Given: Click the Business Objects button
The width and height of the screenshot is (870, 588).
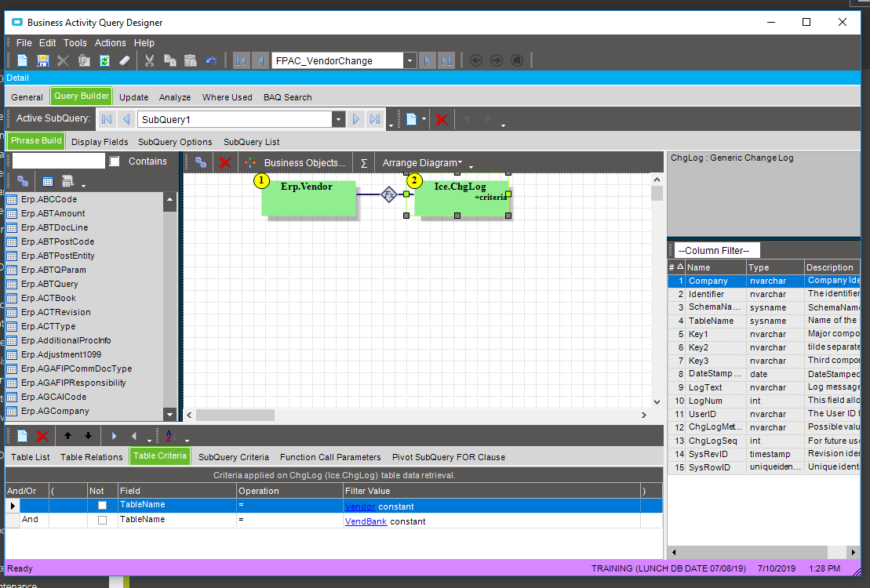Looking at the screenshot, I should (x=304, y=162).
